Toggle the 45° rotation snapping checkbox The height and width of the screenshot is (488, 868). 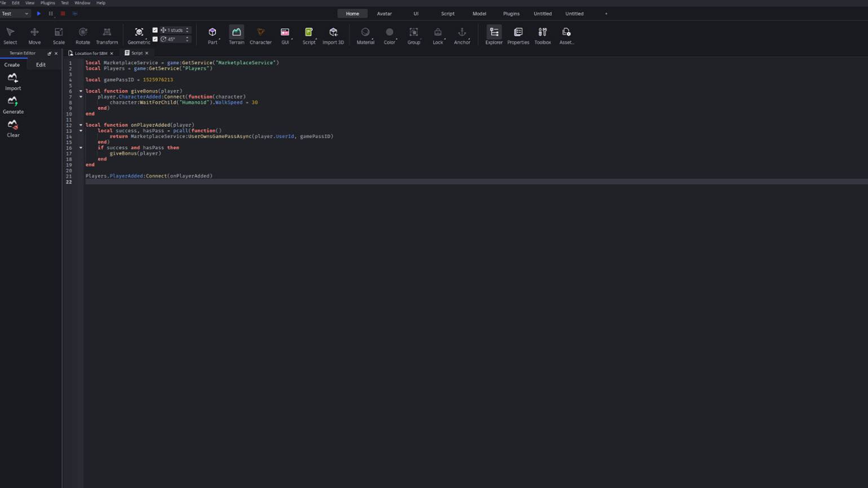(155, 39)
